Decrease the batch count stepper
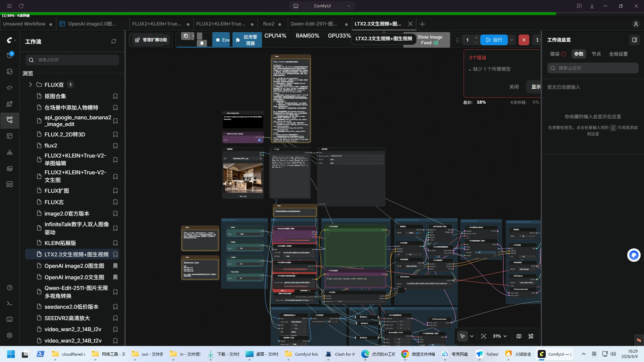Screen dimensions: 644x362 476,43
